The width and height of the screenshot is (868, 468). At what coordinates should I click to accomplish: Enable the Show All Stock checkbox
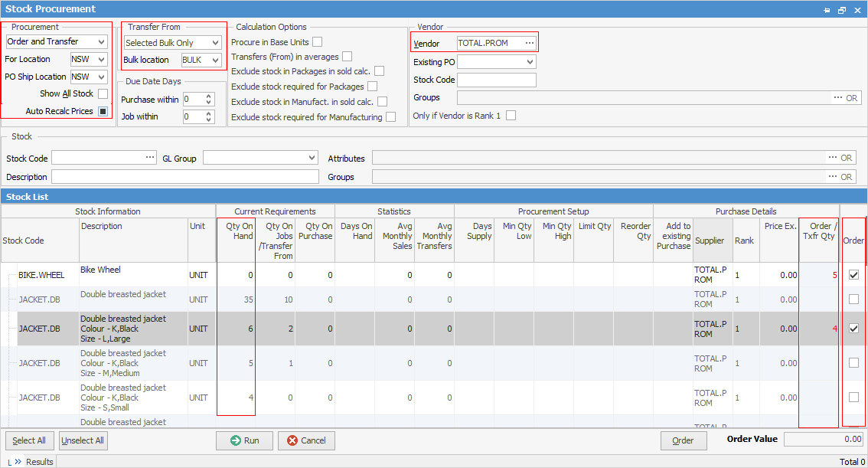103,93
